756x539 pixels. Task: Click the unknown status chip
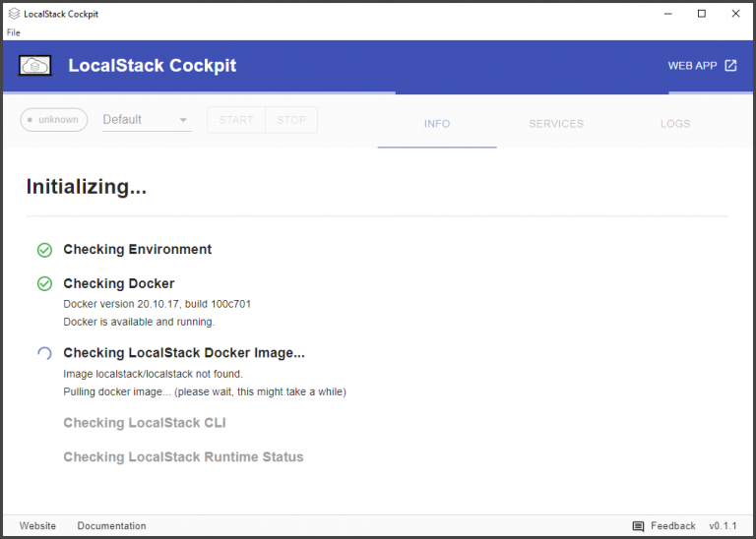click(53, 119)
